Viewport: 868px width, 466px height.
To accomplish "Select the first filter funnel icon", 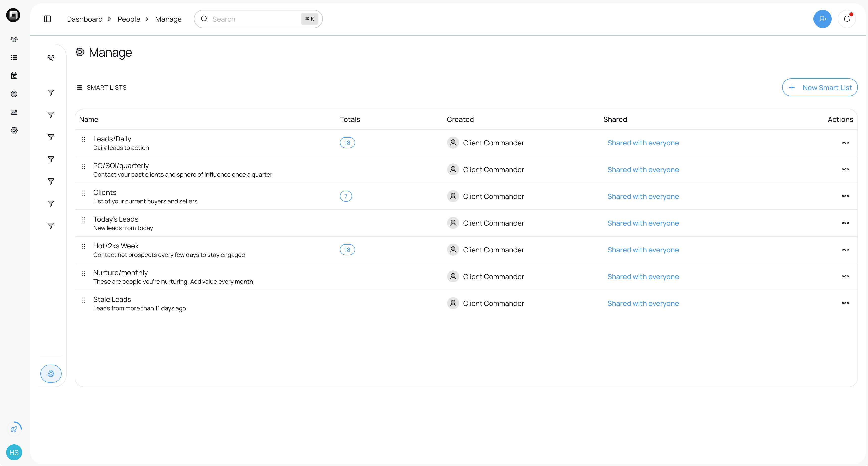I will tap(51, 93).
